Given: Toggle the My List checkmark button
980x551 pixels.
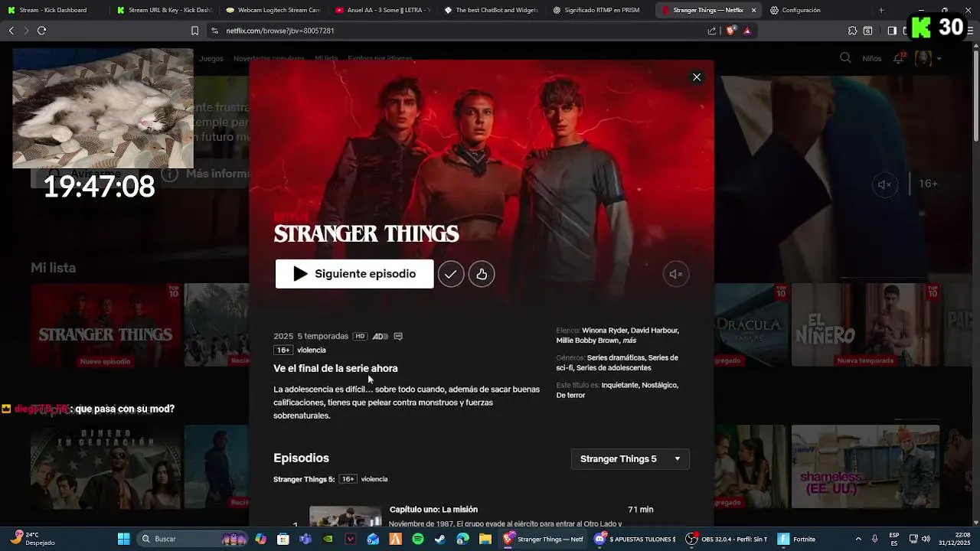Looking at the screenshot, I should (451, 274).
